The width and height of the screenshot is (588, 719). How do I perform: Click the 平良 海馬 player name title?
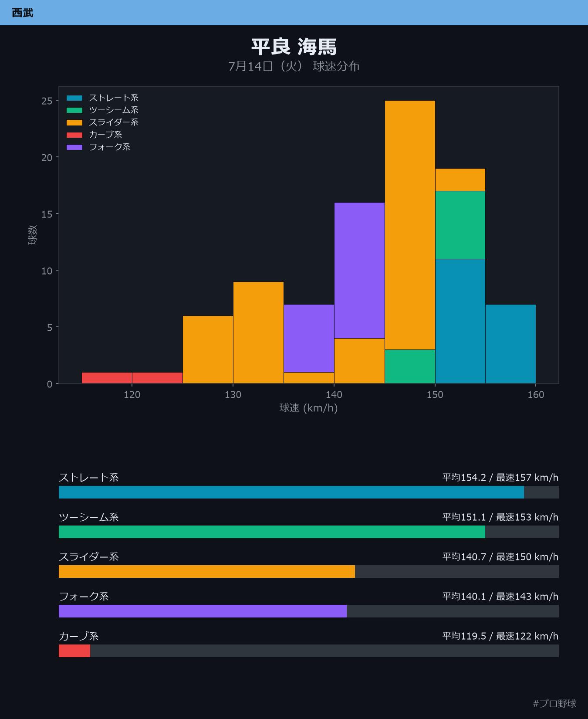pos(294,47)
